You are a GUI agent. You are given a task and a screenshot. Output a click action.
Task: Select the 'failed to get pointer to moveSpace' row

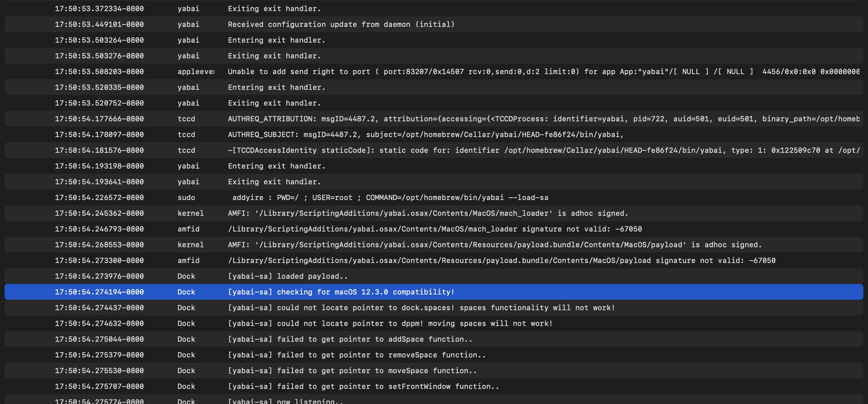pos(352,371)
